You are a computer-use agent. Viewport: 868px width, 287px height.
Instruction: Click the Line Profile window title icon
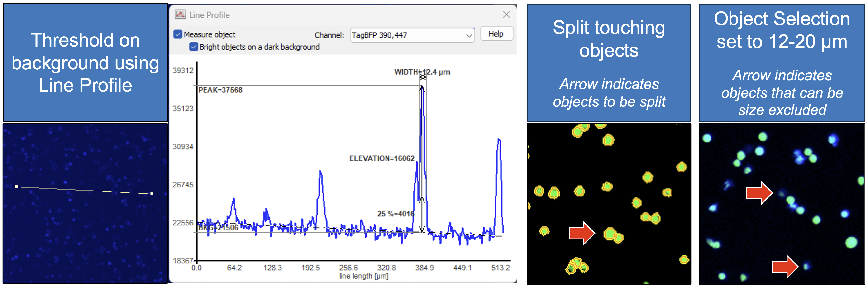click(x=180, y=14)
